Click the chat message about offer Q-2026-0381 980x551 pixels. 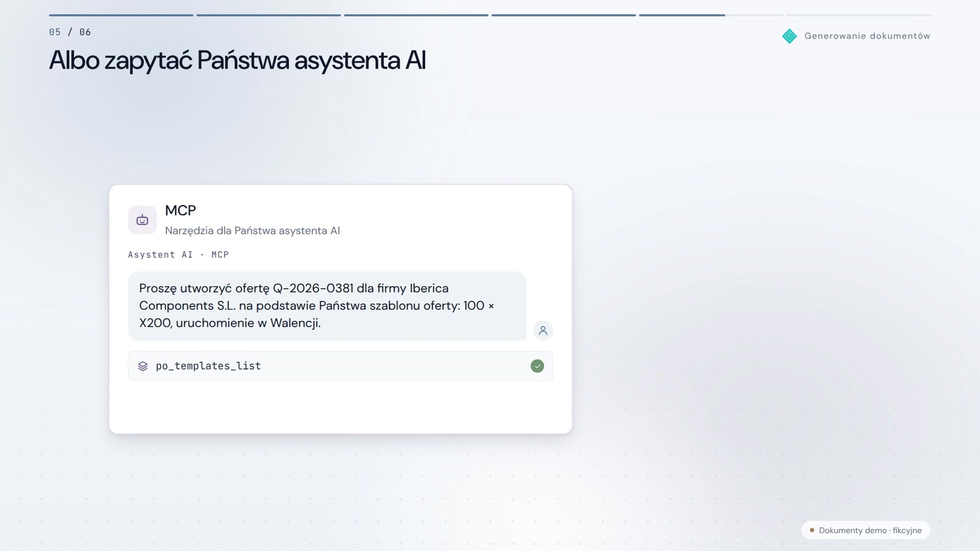(327, 306)
